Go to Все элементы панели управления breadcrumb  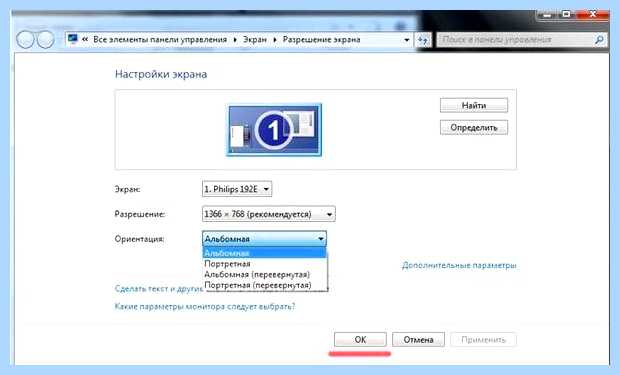pyautogui.click(x=160, y=40)
